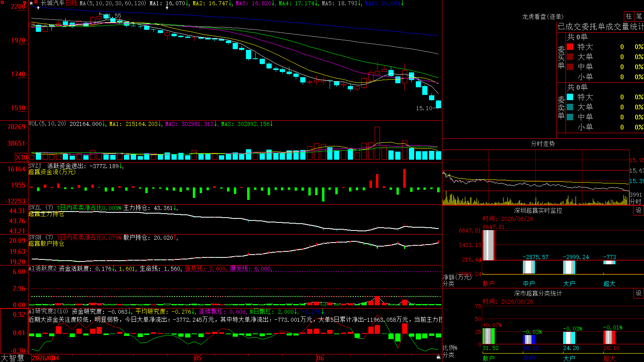Click the 21.55 high price label

coord(113,16)
